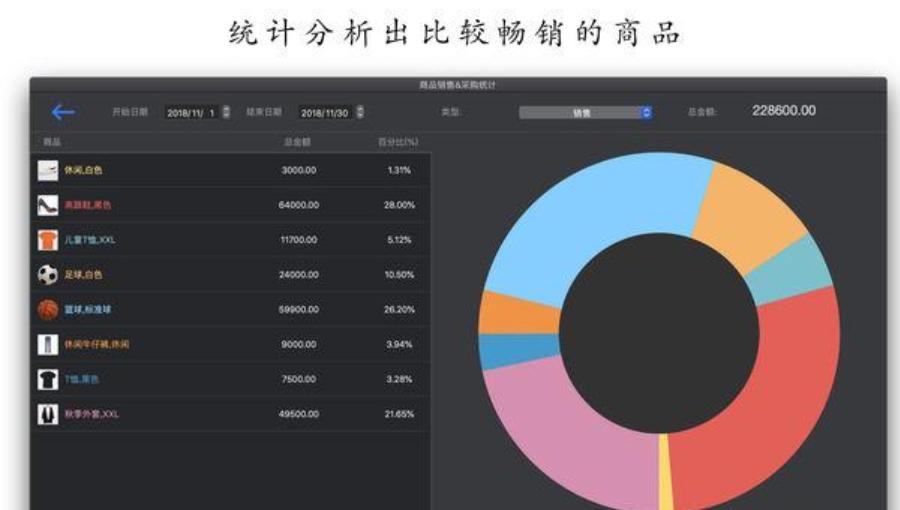
Task: Click the amount 9000.00
Action: pos(298,344)
